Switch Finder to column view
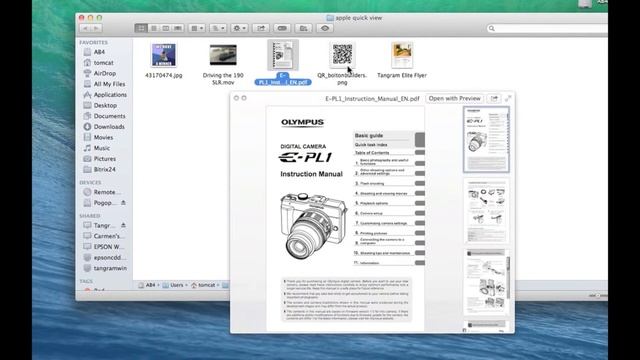The width and height of the screenshot is (640, 360). pos(166,28)
